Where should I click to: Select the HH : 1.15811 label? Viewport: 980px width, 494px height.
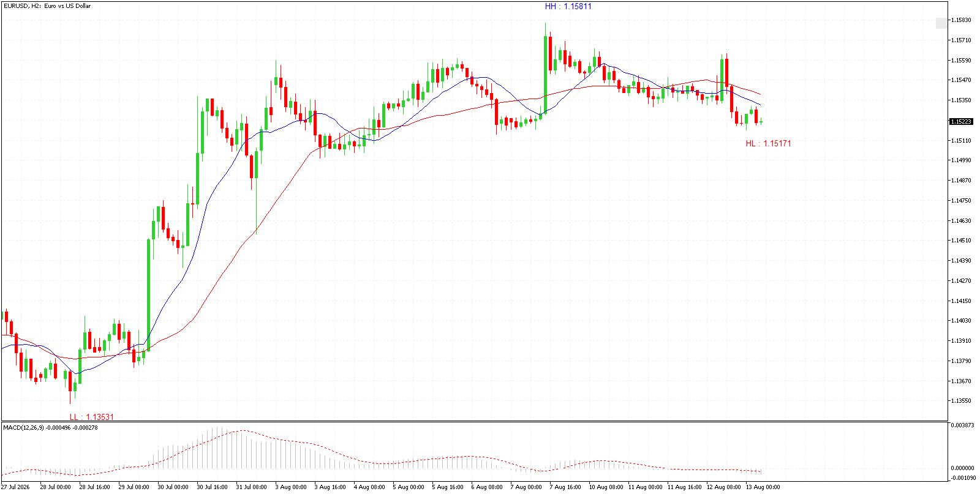click(568, 7)
